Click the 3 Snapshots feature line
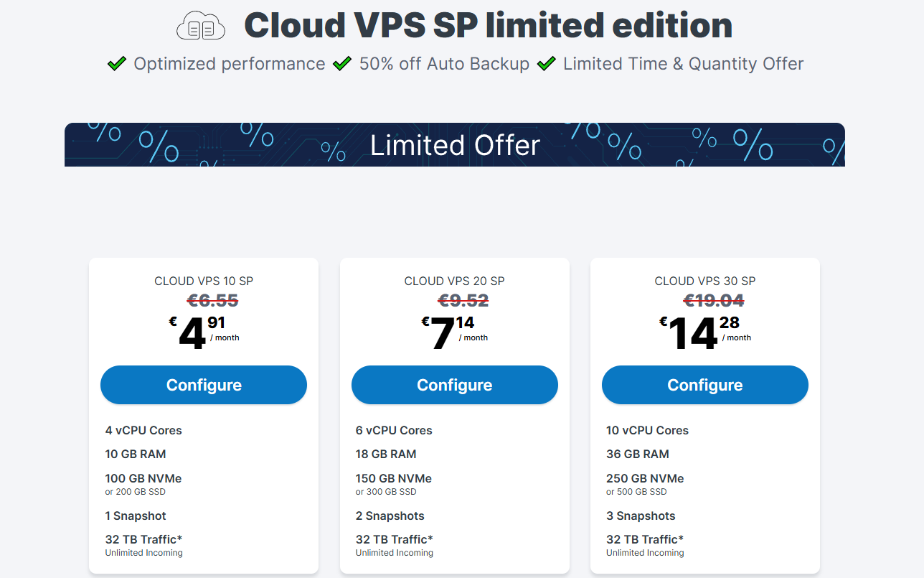This screenshot has height=578, width=924. coord(641,516)
